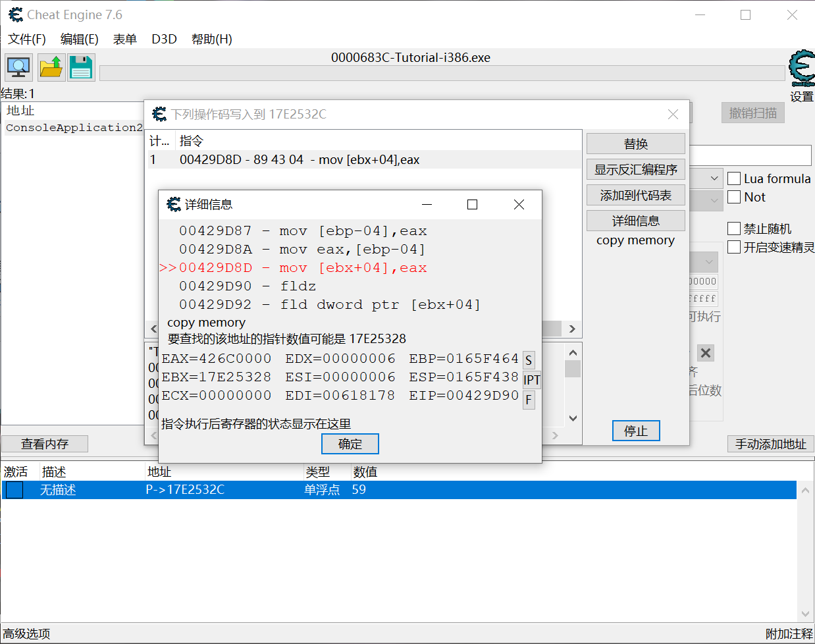
Task: Select the 00429D8D highlighted disassembly line
Action: pos(293,268)
